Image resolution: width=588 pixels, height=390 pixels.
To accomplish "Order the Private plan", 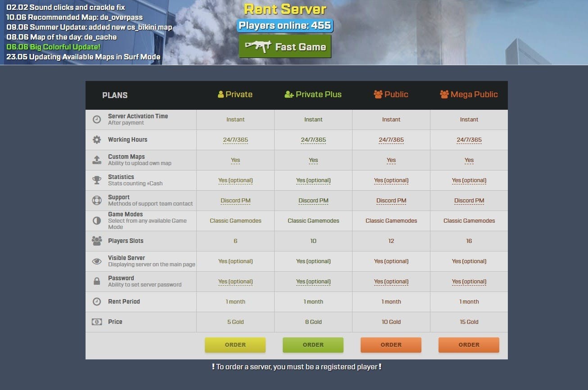I will [x=235, y=345].
